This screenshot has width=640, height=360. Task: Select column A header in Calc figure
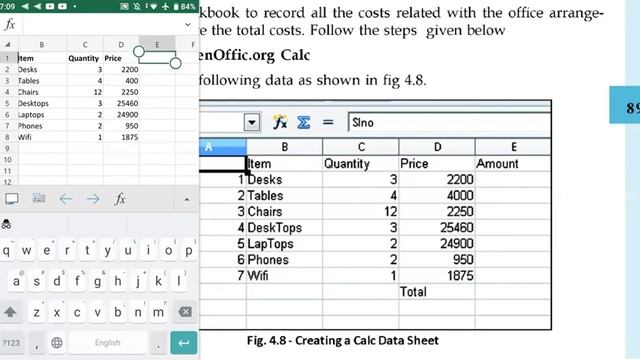tap(223, 147)
